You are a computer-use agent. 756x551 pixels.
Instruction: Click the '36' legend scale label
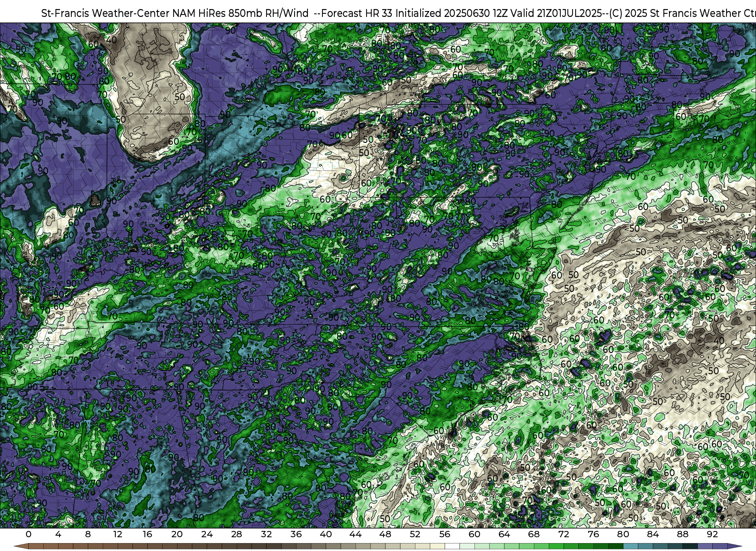(x=296, y=534)
